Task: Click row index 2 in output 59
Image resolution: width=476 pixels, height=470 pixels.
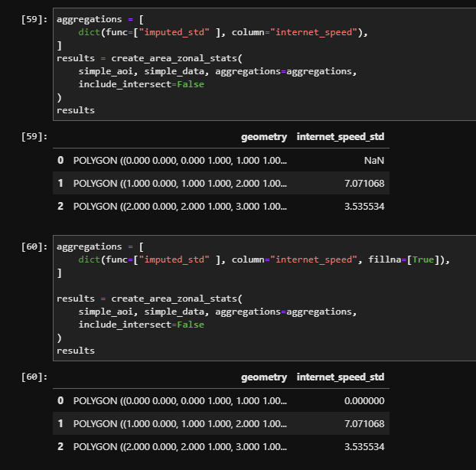Action: (x=60, y=207)
